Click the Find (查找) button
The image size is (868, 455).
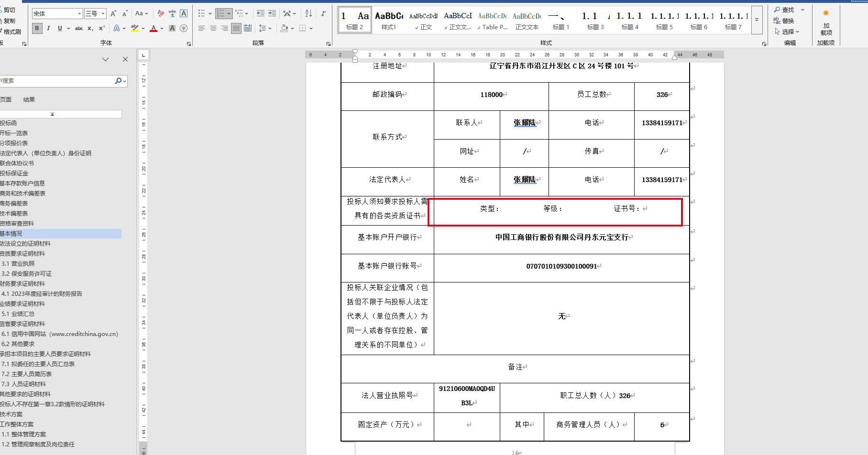(x=784, y=10)
